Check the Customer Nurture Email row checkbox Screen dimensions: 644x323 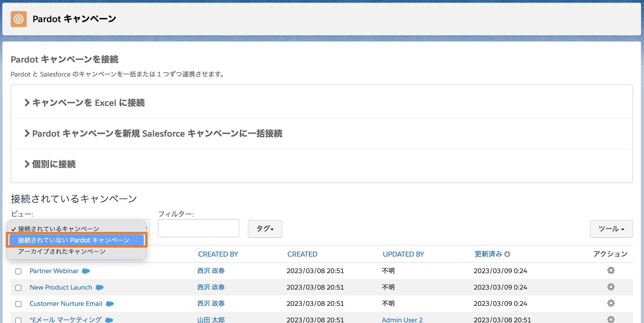point(19,304)
